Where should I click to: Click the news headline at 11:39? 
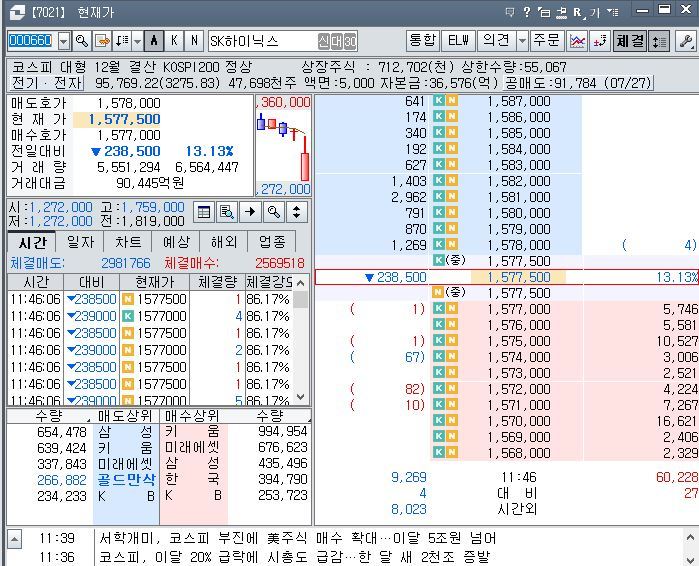tap(297, 538)
